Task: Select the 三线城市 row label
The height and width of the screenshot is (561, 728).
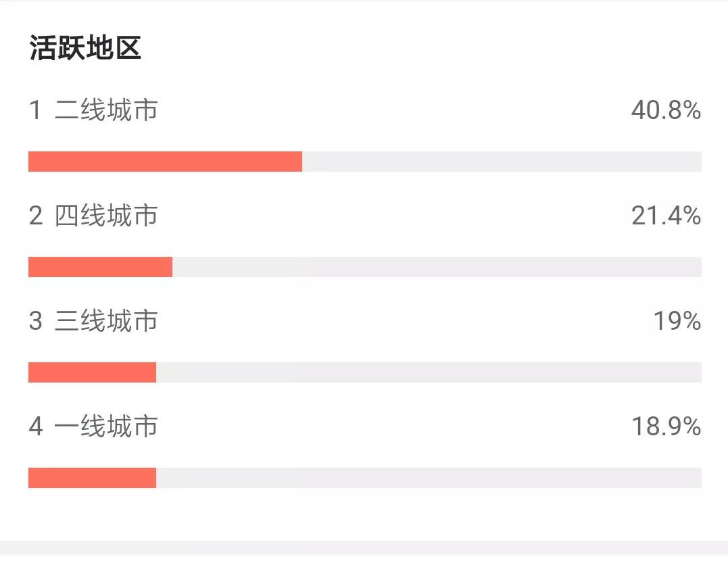Action: click(106, 321)
